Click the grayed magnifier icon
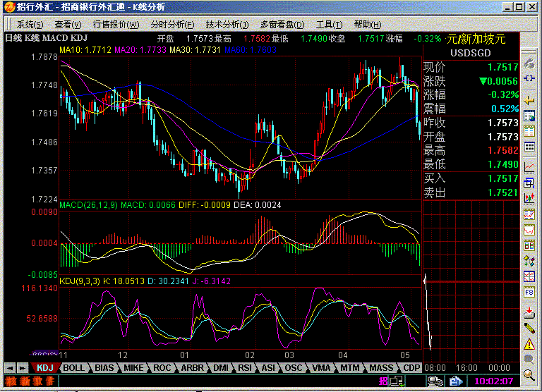The width and height of the screenshot is (542, 392). [x=529, y=359]
